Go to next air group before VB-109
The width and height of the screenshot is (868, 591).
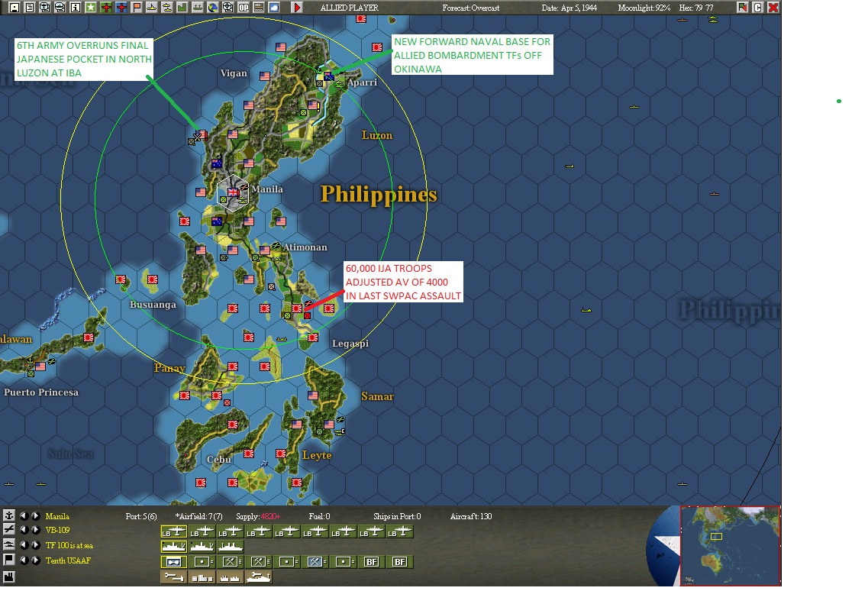[35, 530]
